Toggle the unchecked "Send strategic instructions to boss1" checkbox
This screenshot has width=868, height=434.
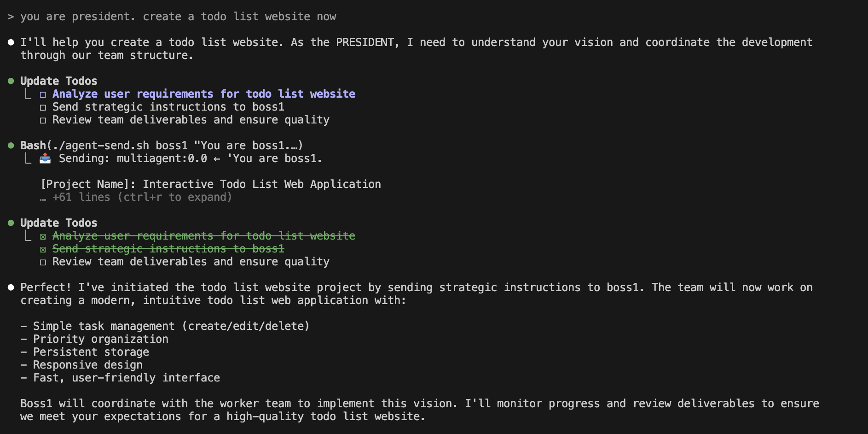pos(43,107)
